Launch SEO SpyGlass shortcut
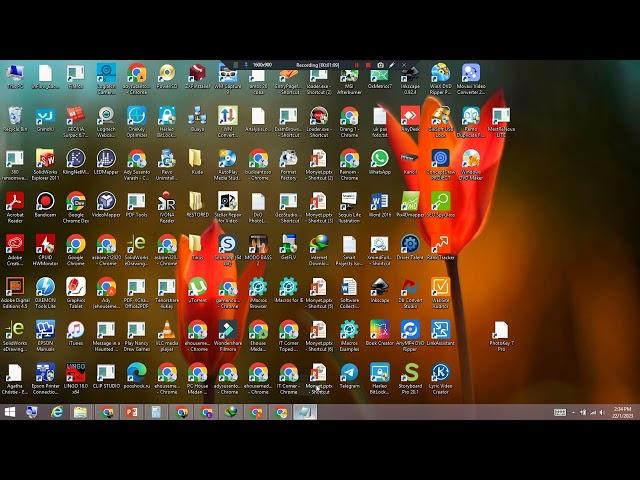 (440, 204)
